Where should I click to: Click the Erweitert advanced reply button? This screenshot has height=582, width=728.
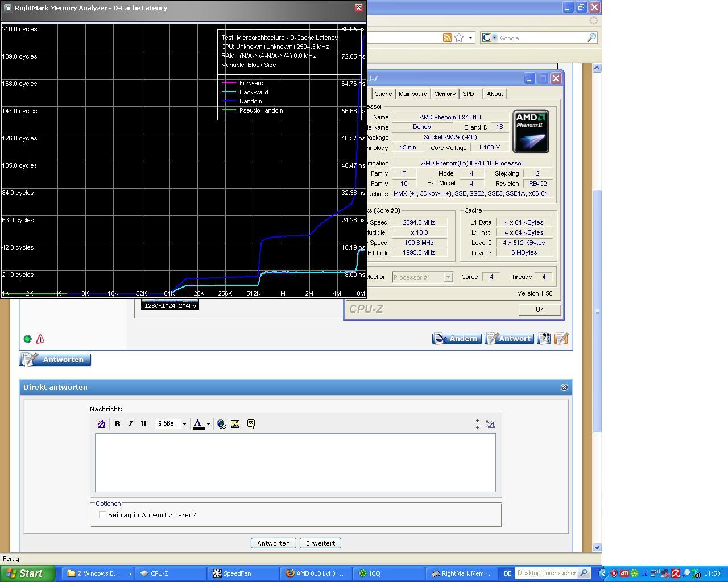point(320,543)
